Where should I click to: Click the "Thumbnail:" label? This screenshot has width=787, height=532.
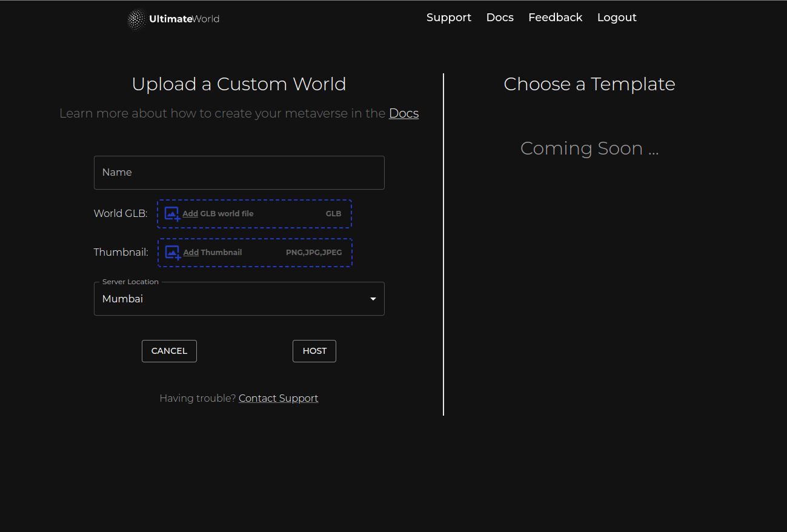click(121, 252)
